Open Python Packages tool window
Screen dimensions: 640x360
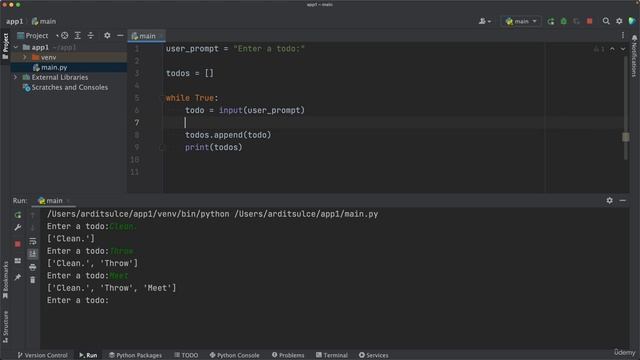[x=135, y=355]
